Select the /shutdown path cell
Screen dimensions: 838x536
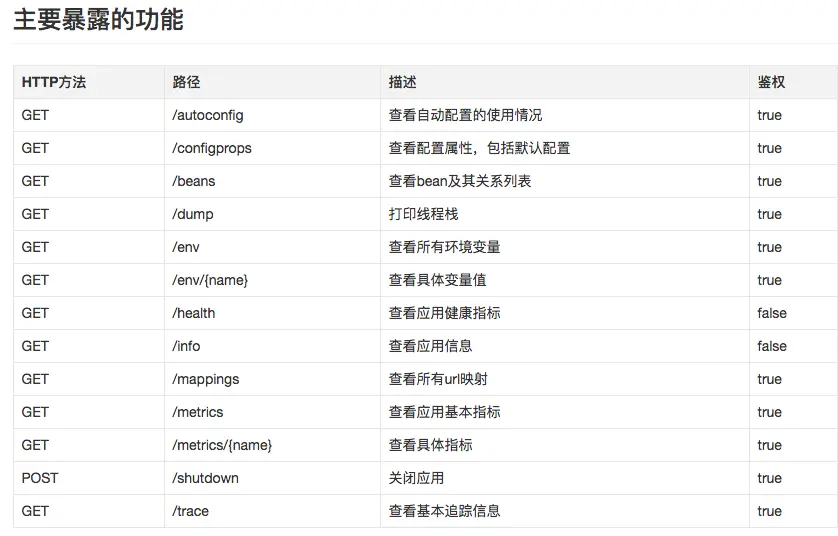(x=206, y=478)
